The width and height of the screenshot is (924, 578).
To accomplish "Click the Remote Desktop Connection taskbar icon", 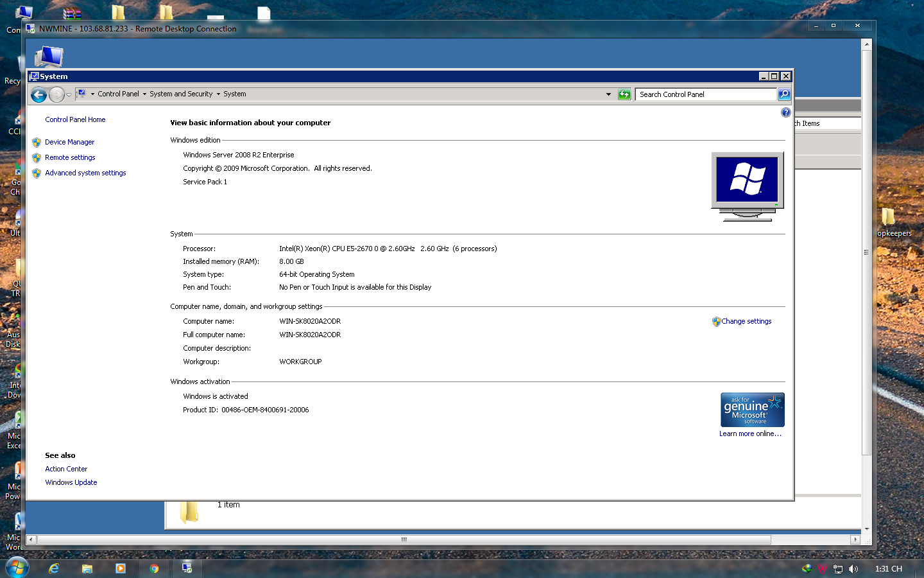I will click(187, 568).
